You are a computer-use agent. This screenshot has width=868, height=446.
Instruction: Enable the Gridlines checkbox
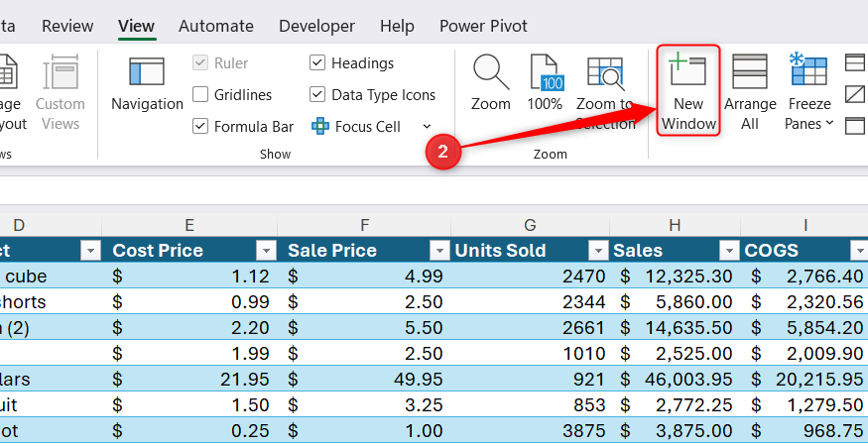(x=200, y=94)
